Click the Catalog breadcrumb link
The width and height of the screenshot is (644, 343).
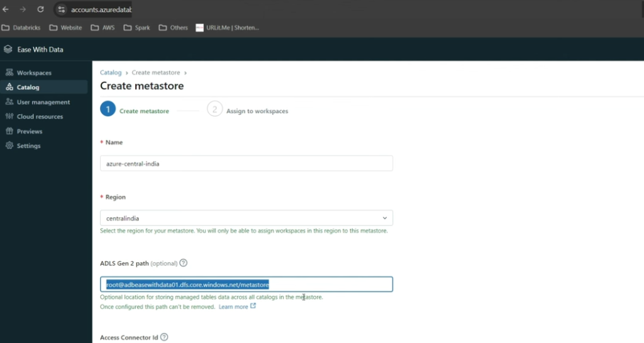click(111, 72)
